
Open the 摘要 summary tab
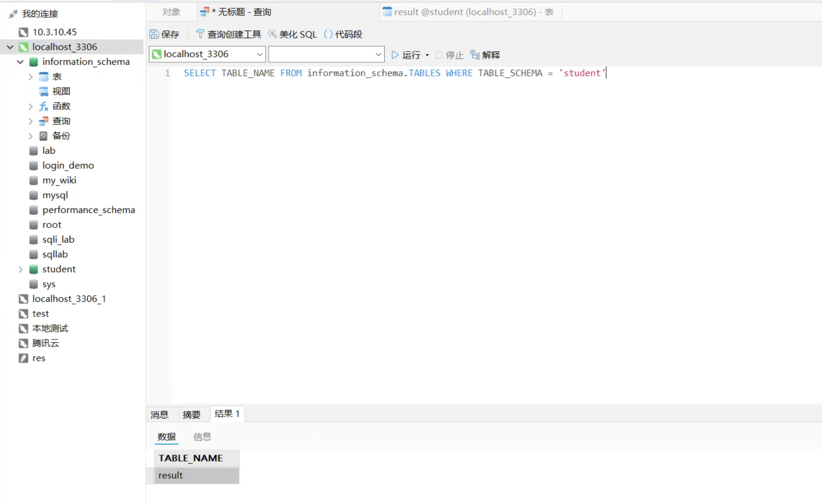tap(191, 415)
